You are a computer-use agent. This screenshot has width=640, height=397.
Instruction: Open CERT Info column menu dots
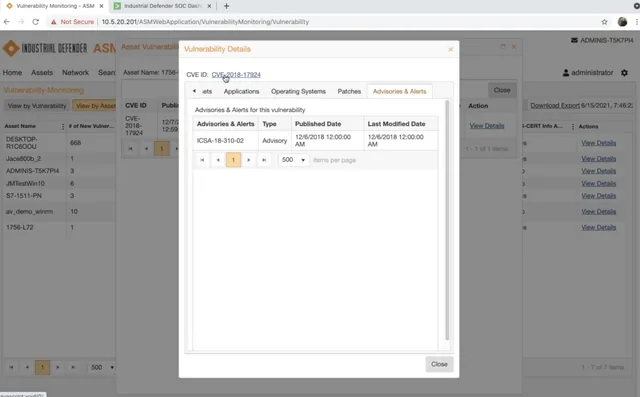573,126
